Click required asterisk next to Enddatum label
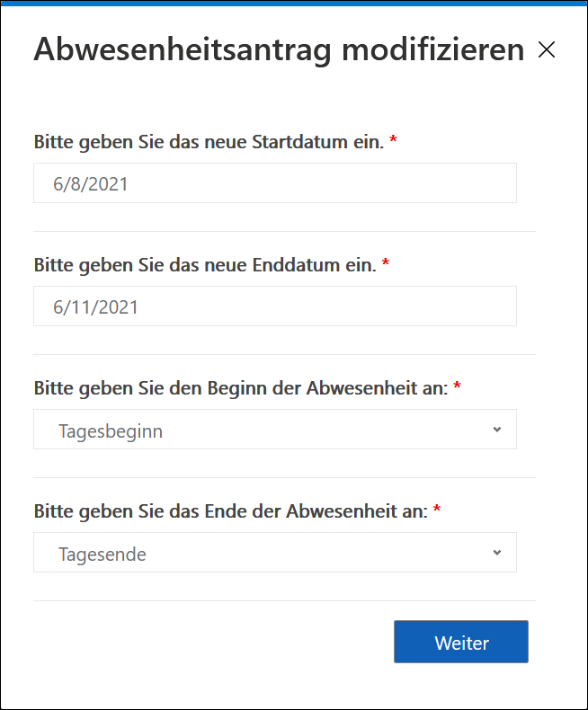This screenshot has width=588, height=710. point(386,262)
